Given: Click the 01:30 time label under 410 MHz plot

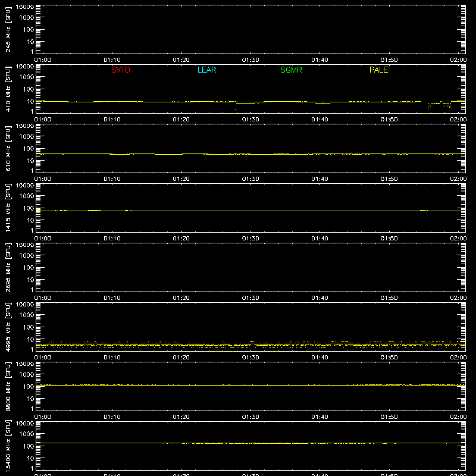Looking at the screenshot, I should 250,120.
